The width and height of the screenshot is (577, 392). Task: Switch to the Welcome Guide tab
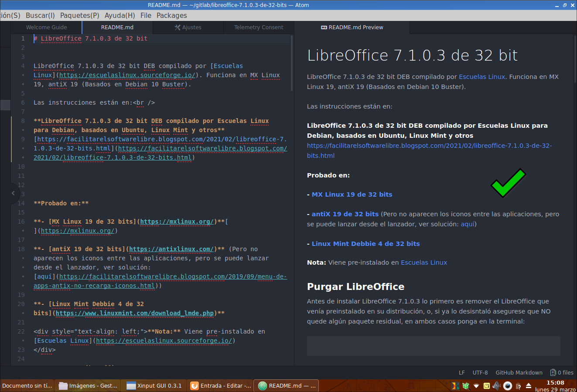47,27
